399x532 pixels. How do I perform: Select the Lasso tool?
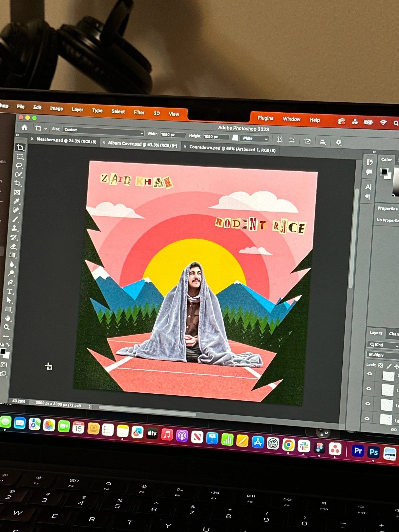19,166
